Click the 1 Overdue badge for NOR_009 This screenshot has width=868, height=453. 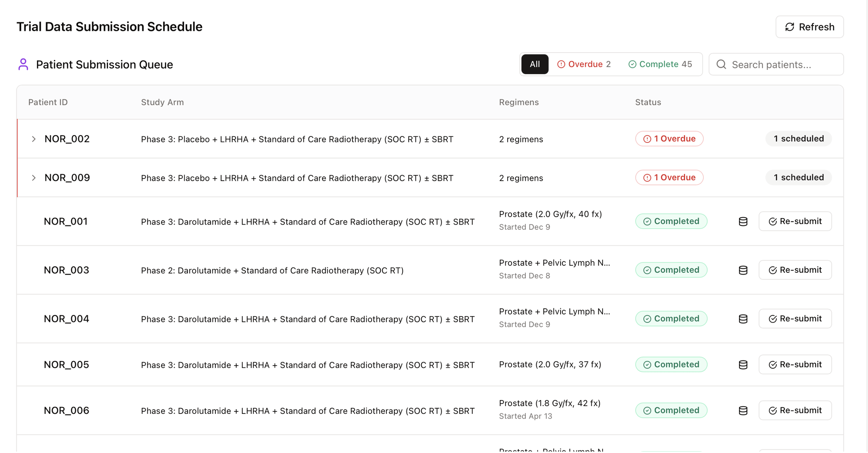669,178
